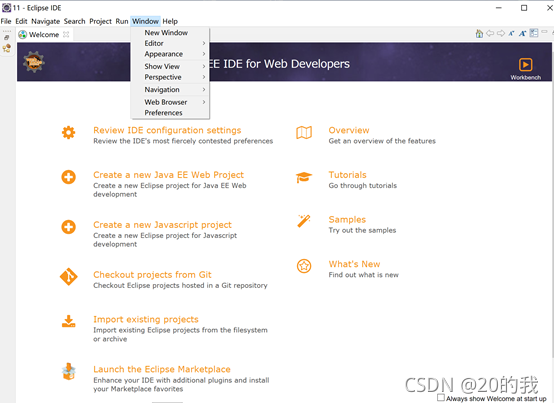
Task: Tick the Always show Welcome at start up checkbox
Action: coord(441,397)
